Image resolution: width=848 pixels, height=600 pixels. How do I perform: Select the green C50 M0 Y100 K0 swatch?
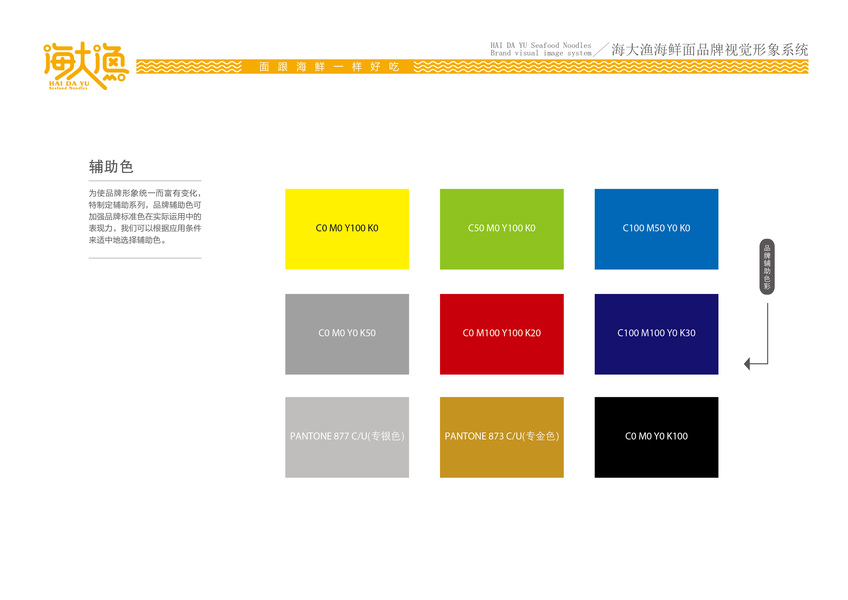point(501,229)
